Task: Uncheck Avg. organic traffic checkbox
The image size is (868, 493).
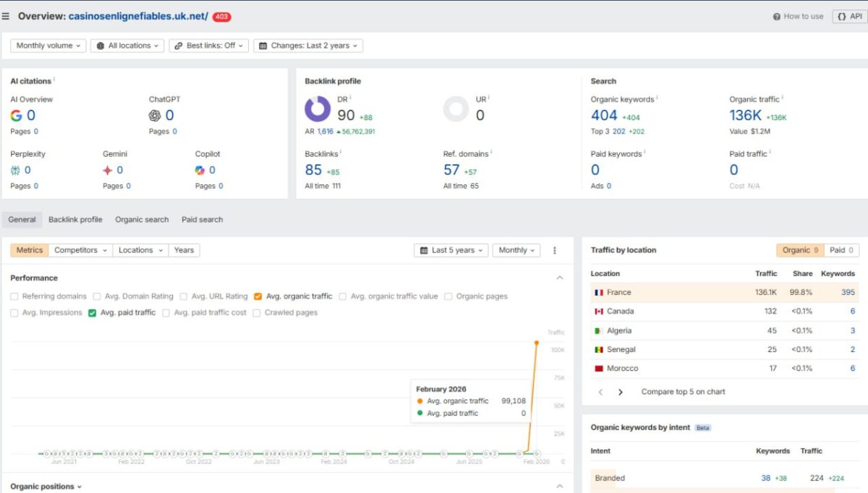Action: coord(258,296)
